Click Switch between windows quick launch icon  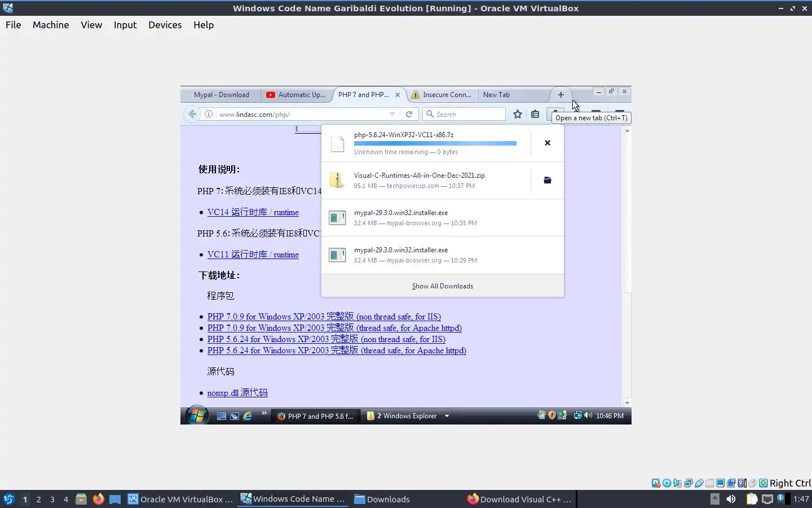[x=235, y=416]
